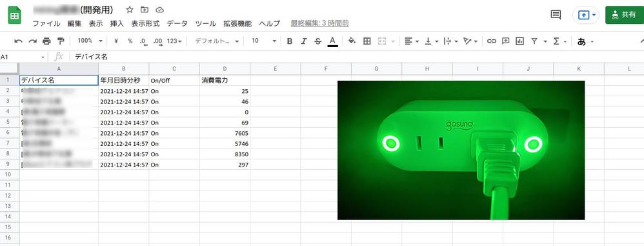Increase decimal places

[157, 41]
